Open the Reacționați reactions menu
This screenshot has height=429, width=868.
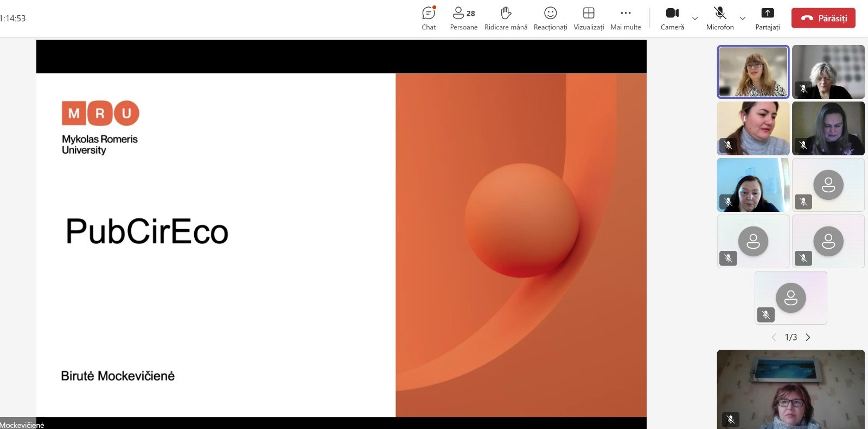pyautogui.click(x=550, y=18)
